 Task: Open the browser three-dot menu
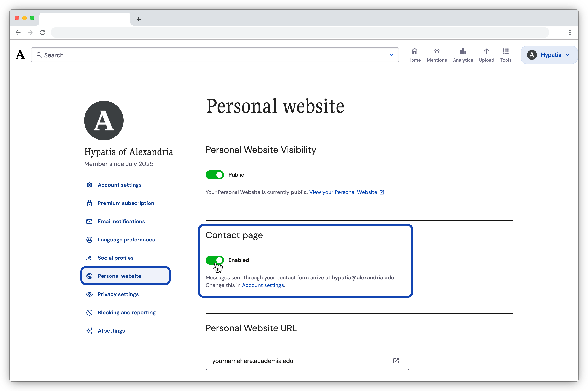[x=570, y=32]
